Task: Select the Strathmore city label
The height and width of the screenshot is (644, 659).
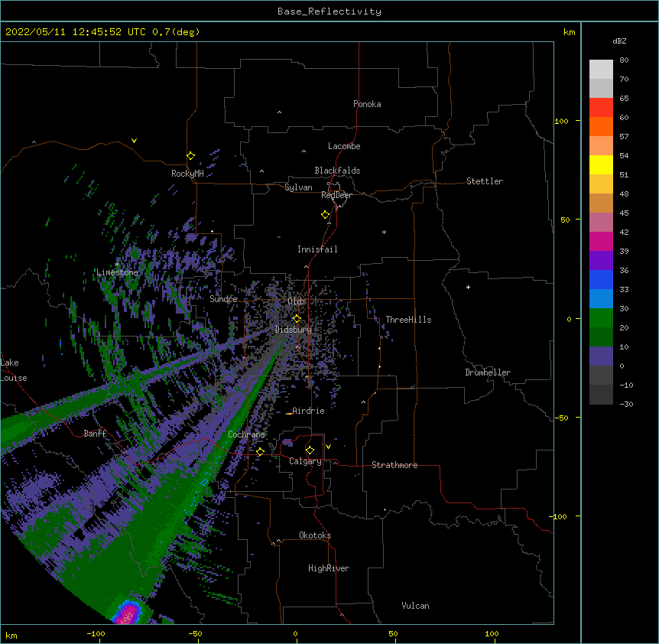Action: coord(394,465)
